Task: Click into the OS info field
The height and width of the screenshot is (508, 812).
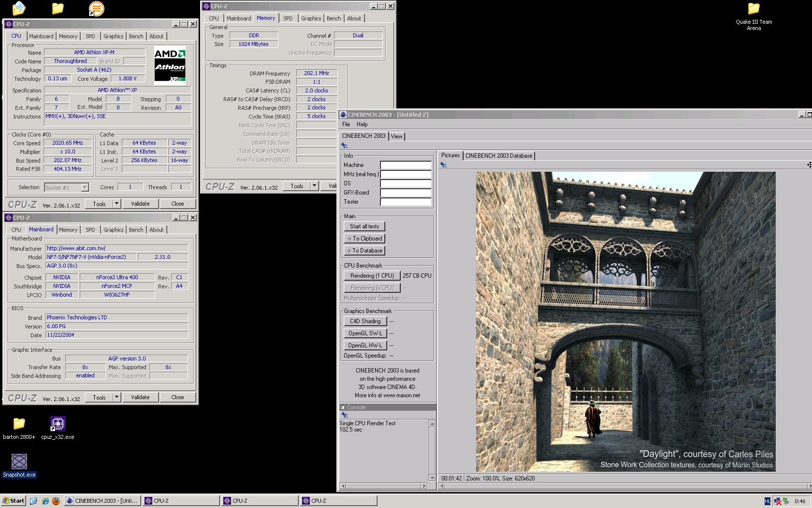Action: click(406, 183)
